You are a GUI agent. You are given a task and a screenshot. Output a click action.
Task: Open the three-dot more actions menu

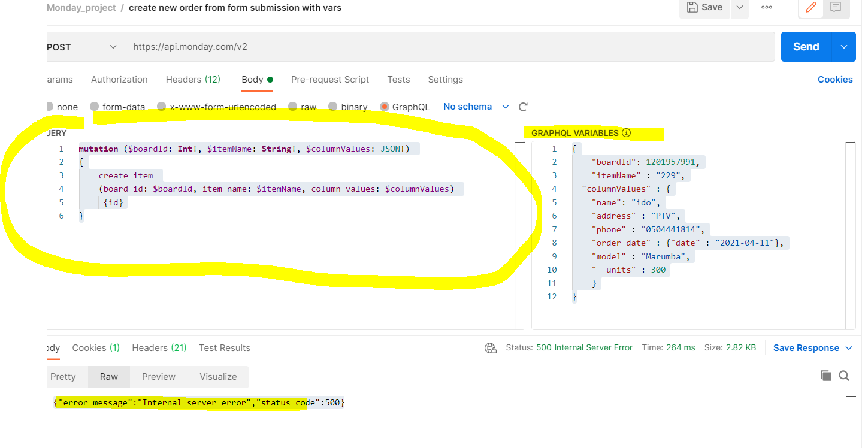766,7
